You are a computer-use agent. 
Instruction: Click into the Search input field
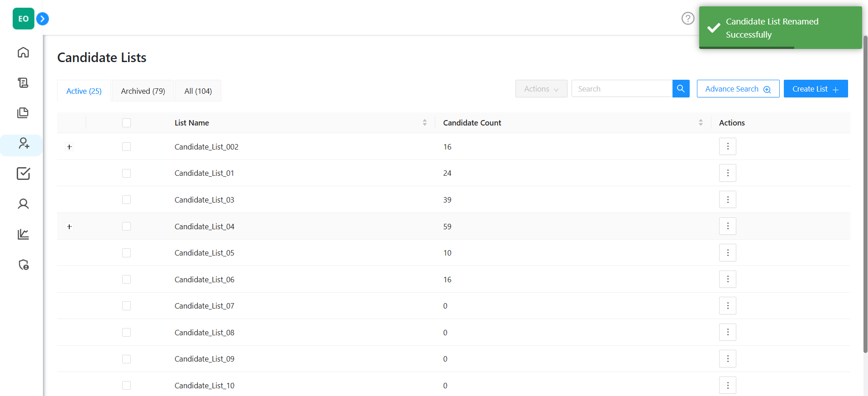click(x=621, y=89)
